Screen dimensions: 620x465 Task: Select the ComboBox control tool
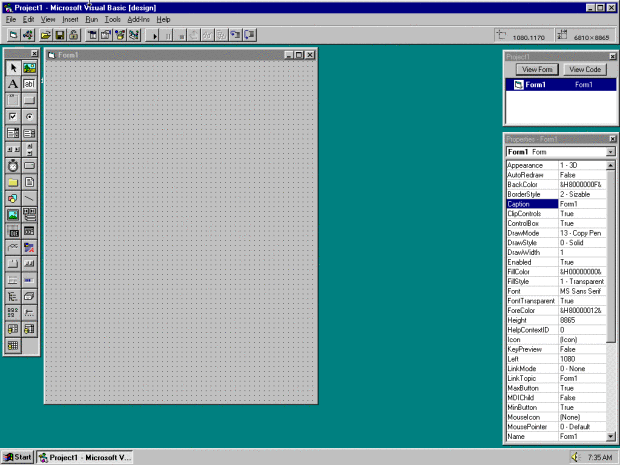pyautogui.click(x=13, y=132)
